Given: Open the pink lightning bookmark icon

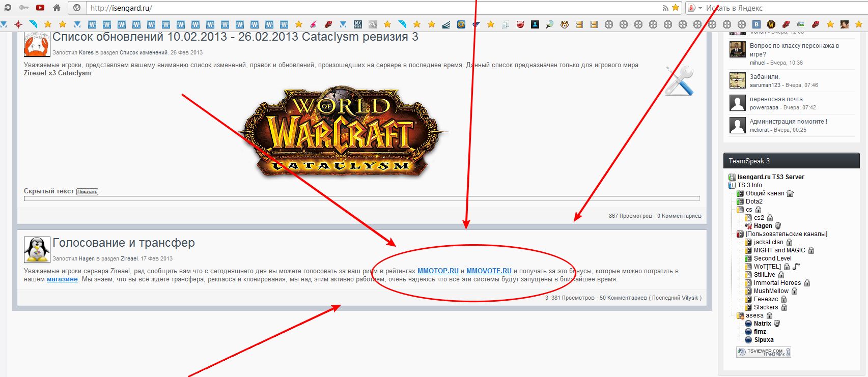Looking at the screenshot, I should 314,24.
